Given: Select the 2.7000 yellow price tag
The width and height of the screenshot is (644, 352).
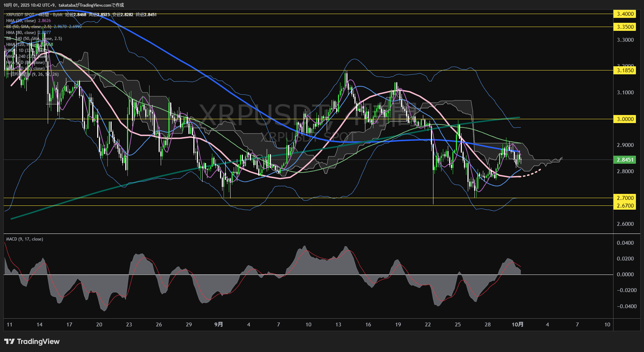Looking at the screenshot, I should (x=625, y=198).
